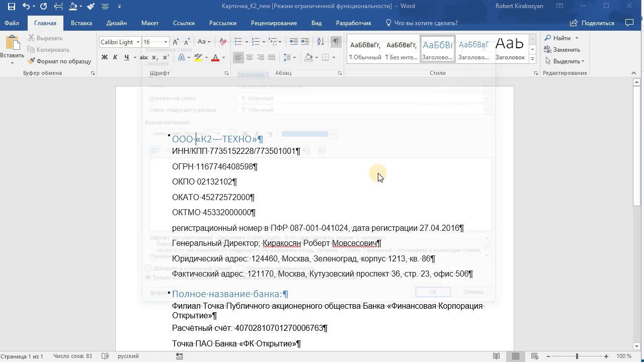
Task: Apply the Без интервала style
Action: coord(401,49)
